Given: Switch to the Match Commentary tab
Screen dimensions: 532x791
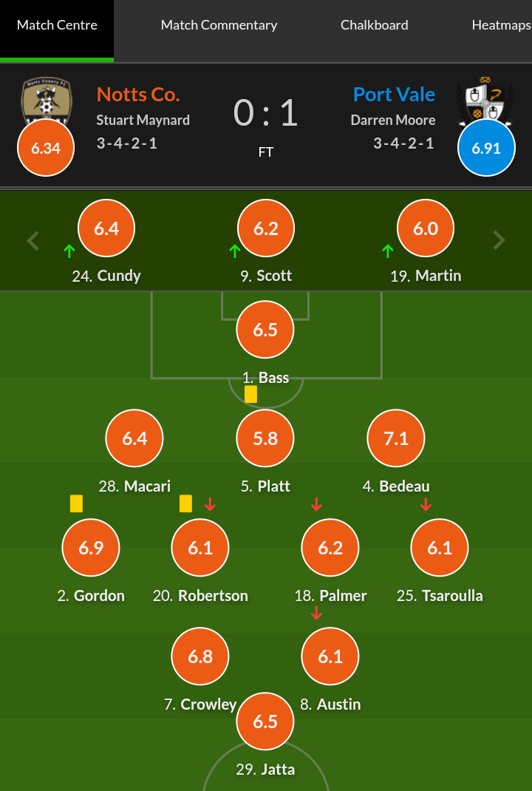Looking at the screenshot, I should (219, 25).
